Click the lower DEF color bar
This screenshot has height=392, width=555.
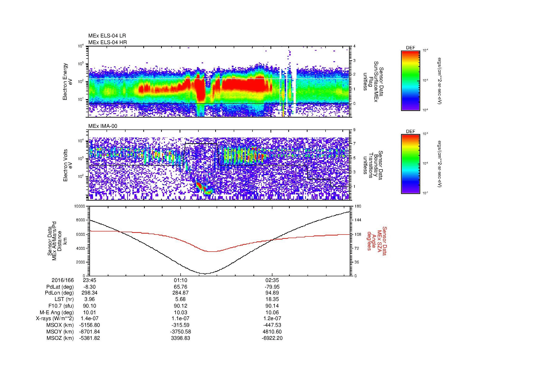click(410, 164)
